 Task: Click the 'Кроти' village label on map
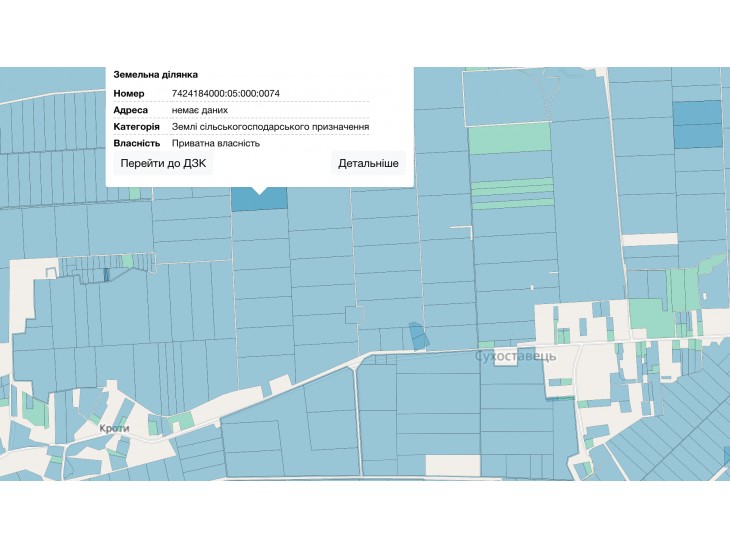click(114, 428)
